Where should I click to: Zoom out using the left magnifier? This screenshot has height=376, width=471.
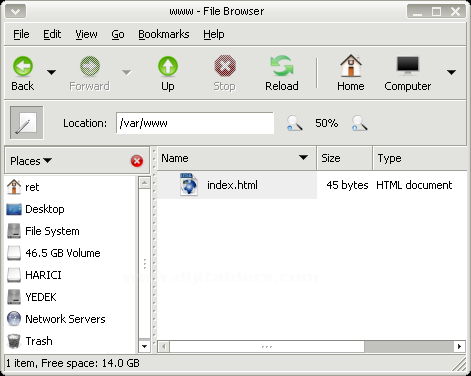[x=294, y=123]
